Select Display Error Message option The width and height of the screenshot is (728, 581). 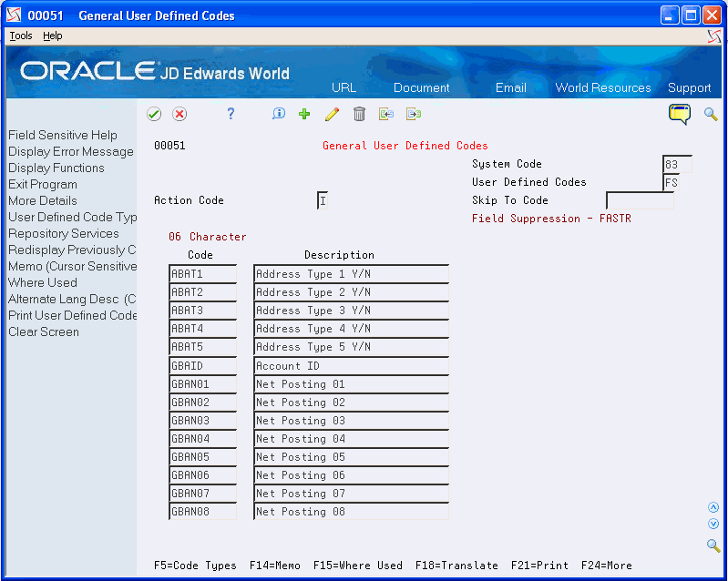(71, 152)
